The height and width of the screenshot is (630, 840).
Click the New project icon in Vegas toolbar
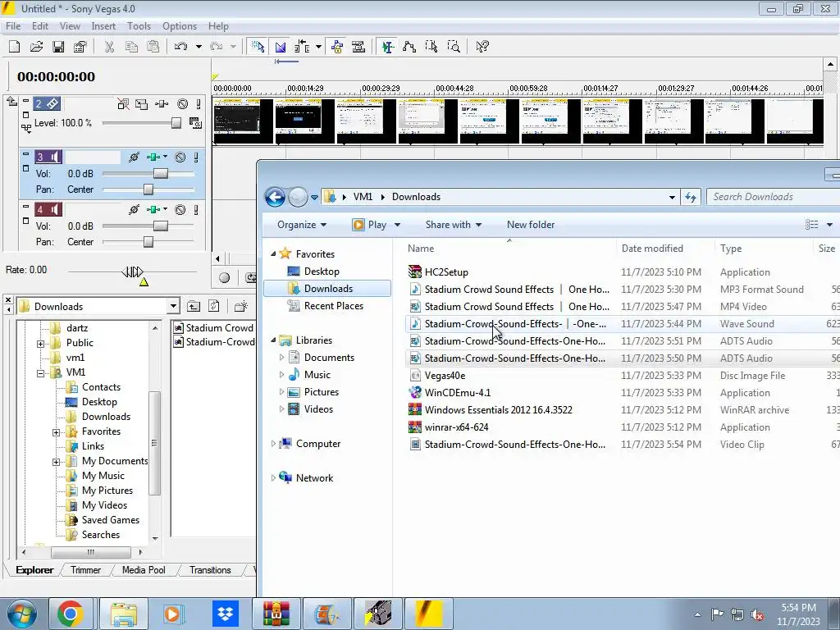(15, 47)
